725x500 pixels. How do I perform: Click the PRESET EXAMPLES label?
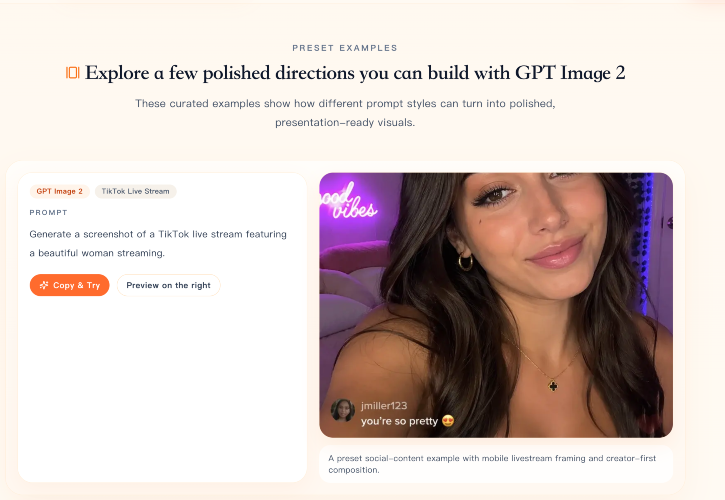[x=345, y=48]
